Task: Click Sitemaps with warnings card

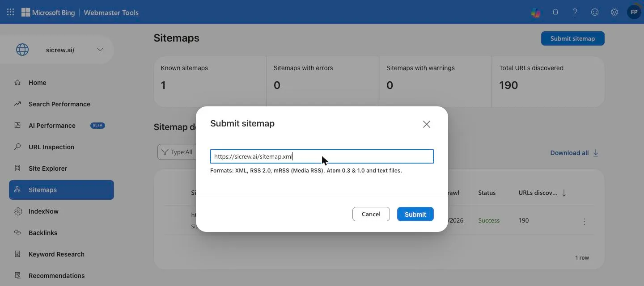Action: (x=435, y=81)
